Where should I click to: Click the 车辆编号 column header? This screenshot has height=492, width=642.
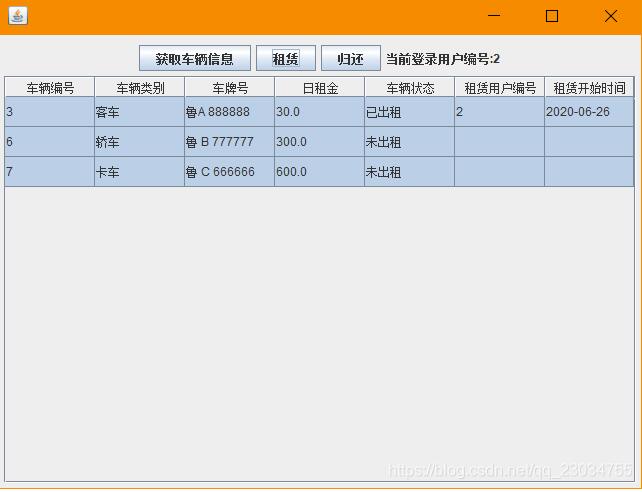coord(50,87)
